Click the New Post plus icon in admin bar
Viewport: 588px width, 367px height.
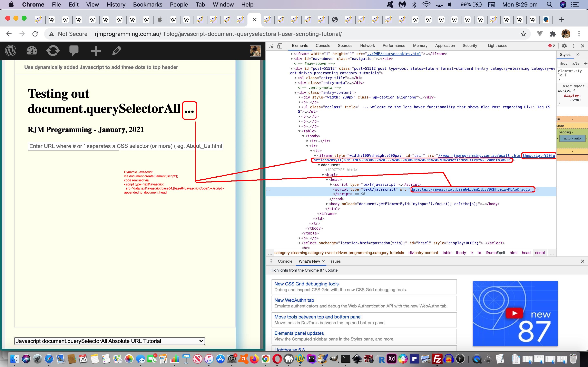coord(95,51)
